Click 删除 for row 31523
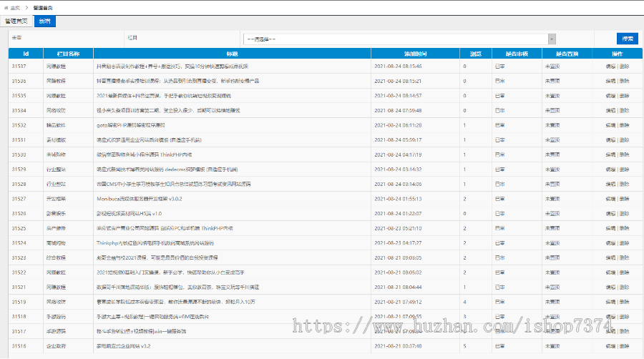 point(624,258)
